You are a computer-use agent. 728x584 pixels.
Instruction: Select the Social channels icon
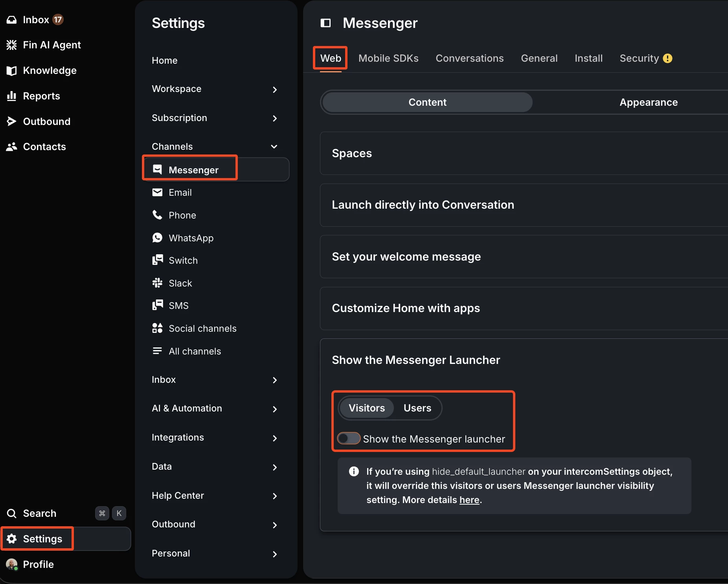(157, 328)
